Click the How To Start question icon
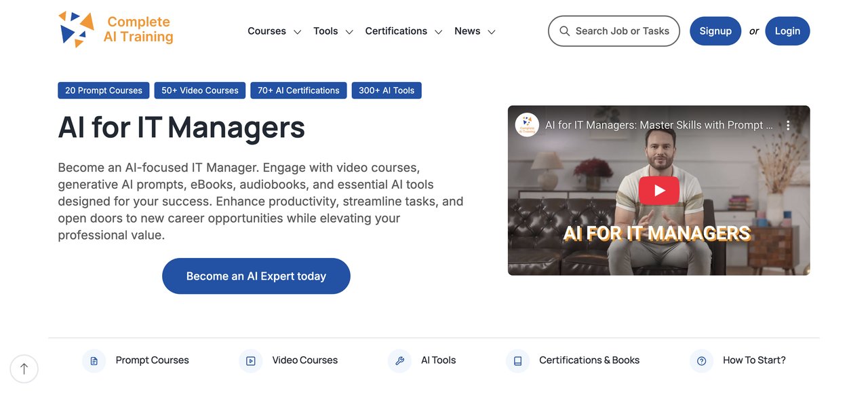868x393 pixels. pos(701,361)
